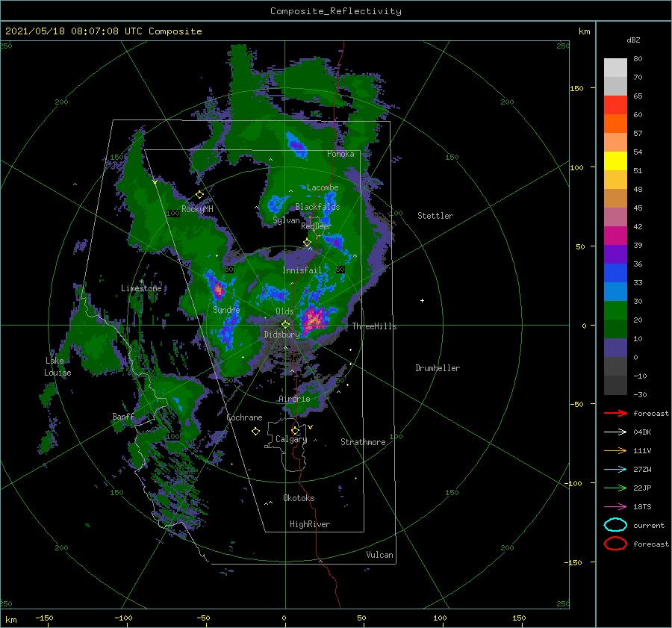
Task: Select the magenta 18TS arrow icon
Action: click(615, 506)
